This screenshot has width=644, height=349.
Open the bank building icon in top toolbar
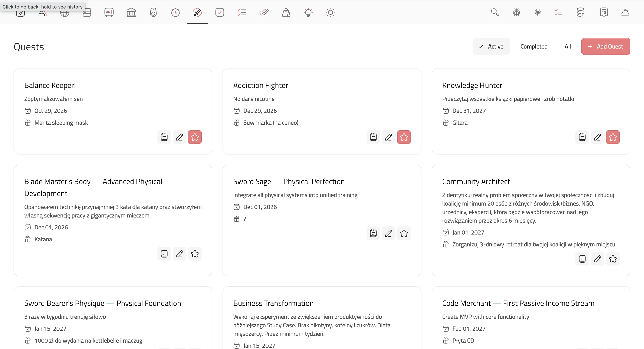[x=131, y=12]
